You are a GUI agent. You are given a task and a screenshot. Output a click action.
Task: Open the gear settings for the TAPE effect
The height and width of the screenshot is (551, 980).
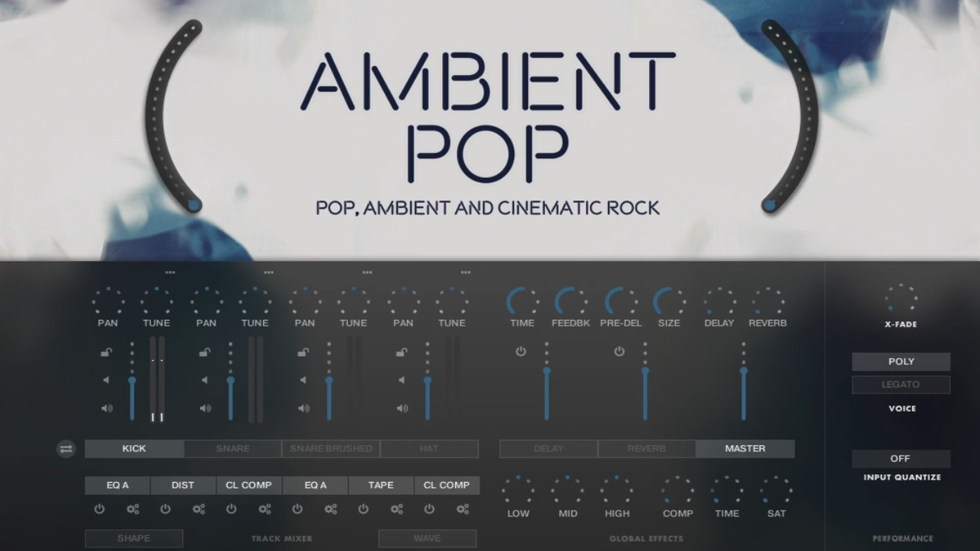[397, 509]
